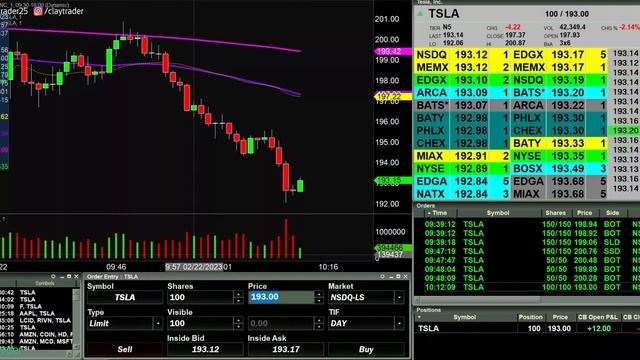Focus the Symbol field containing TSLA
The height and width of the screenshot is (360, 640).
pyautogui.click(x=125, y=297)
